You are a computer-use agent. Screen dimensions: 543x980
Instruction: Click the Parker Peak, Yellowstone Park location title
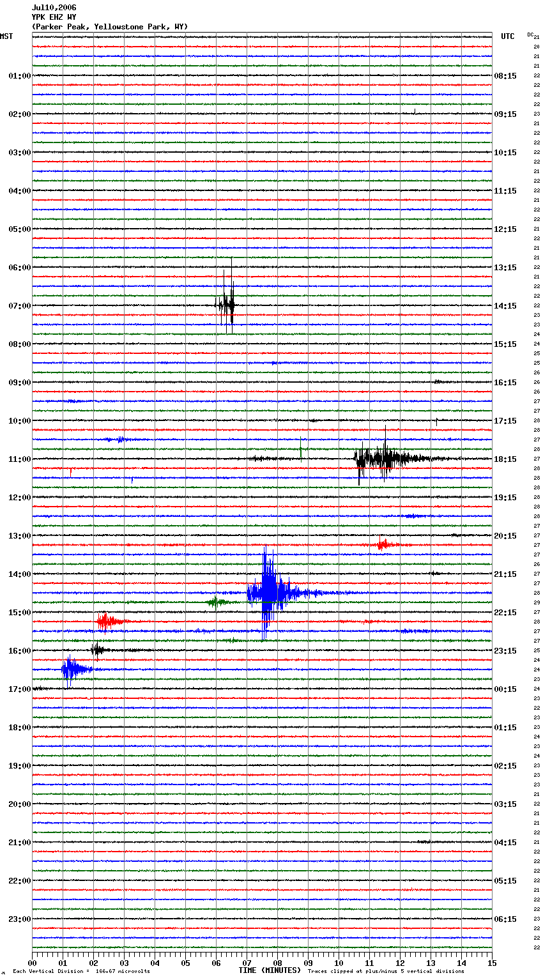[x=110, y=27]
